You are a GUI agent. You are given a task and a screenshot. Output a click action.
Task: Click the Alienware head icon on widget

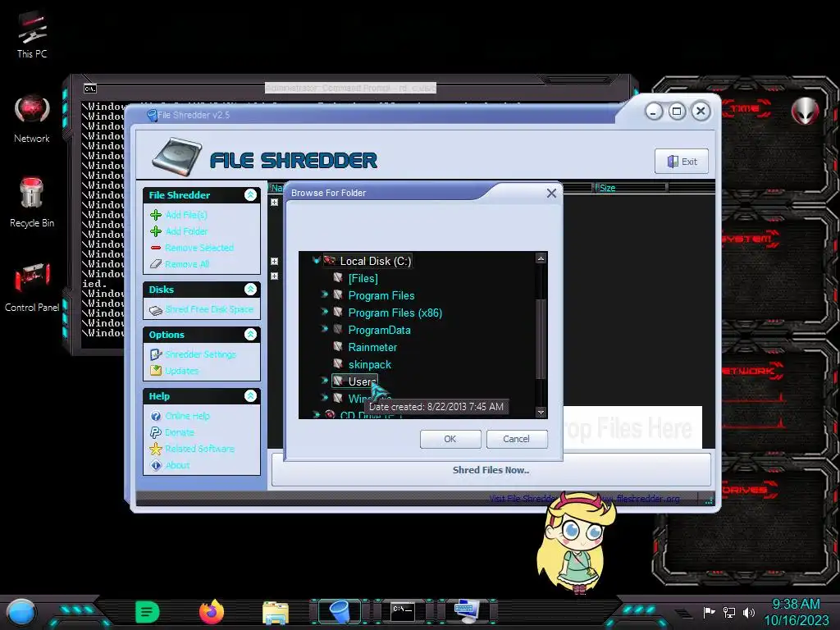click(x=806, y=111)
